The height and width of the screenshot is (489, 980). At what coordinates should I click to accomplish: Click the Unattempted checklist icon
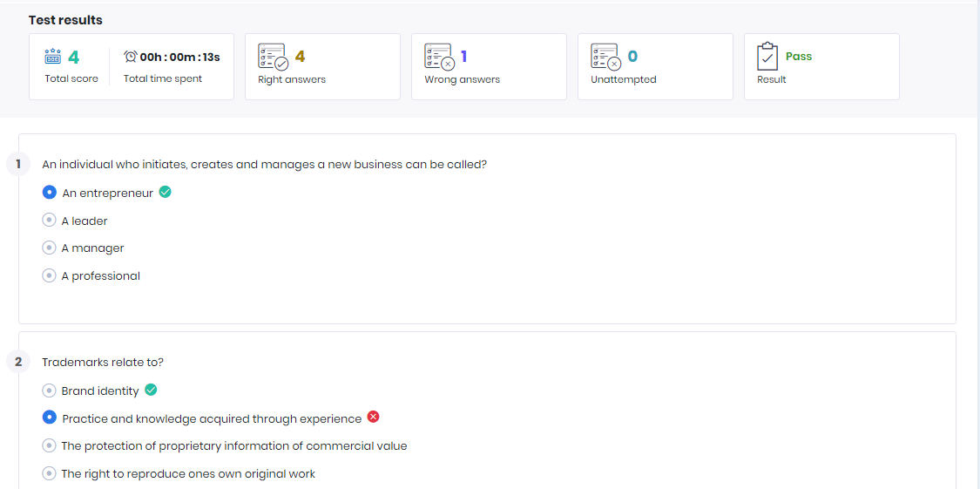605,57
